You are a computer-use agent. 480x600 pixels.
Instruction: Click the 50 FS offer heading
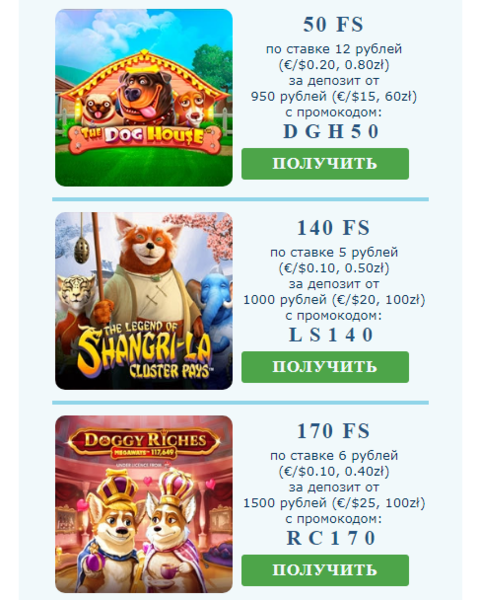(x=333, y=24)
